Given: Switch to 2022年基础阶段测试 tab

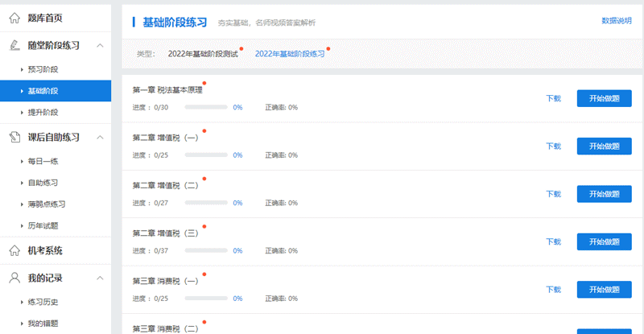Looking at the screenshot, I should 202,54.
